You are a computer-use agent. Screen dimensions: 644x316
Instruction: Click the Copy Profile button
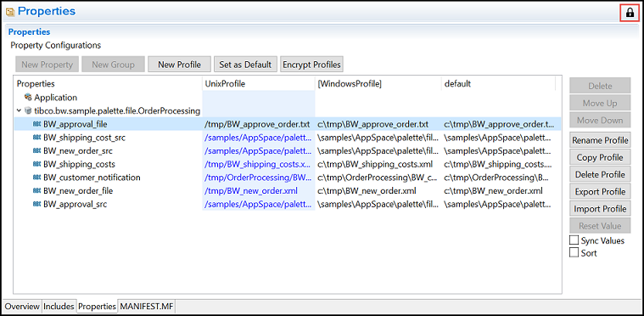pyautogui.click(x=600, y=157)
